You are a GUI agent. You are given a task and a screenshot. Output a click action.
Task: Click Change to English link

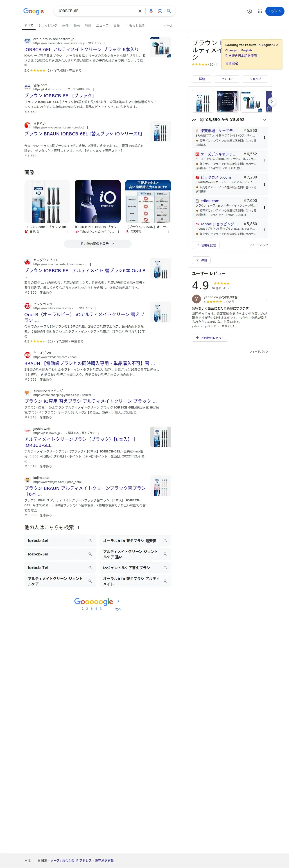pos(239,50)
